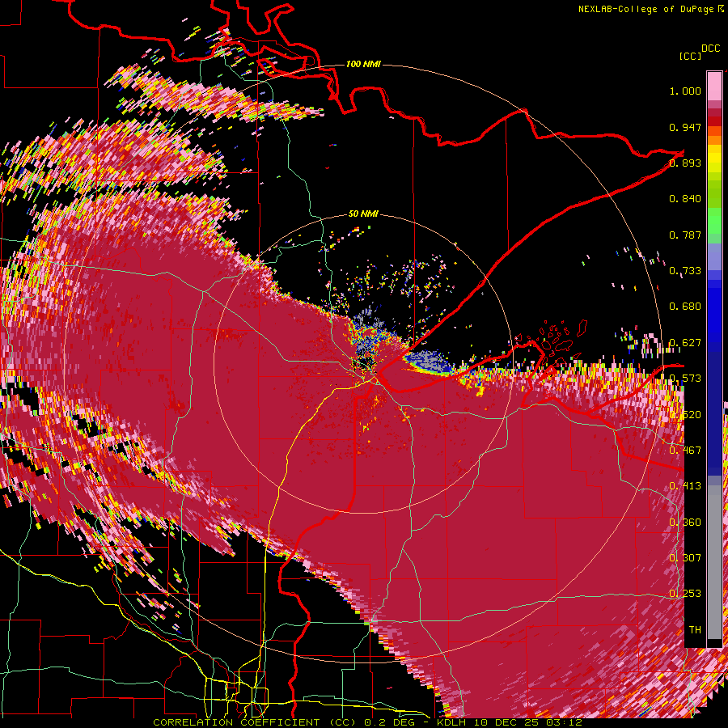Screen dimensions: 728x728
Task: Click the KDLH radar site identifier
Action: tap(451, 722)
